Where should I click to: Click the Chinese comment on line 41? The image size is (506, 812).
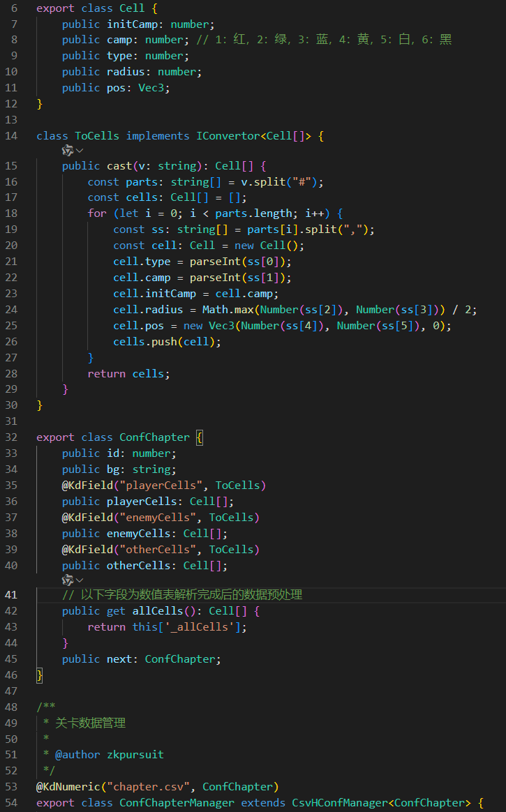182,594
